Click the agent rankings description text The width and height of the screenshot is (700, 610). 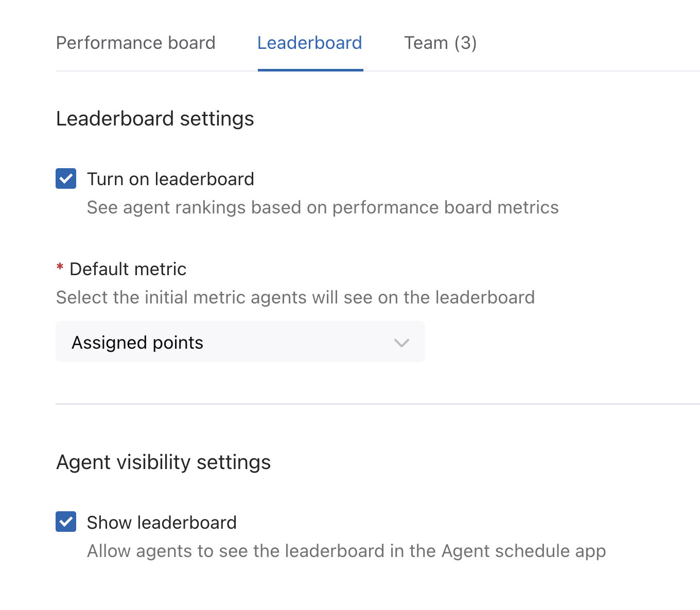(x=323, y=207)
